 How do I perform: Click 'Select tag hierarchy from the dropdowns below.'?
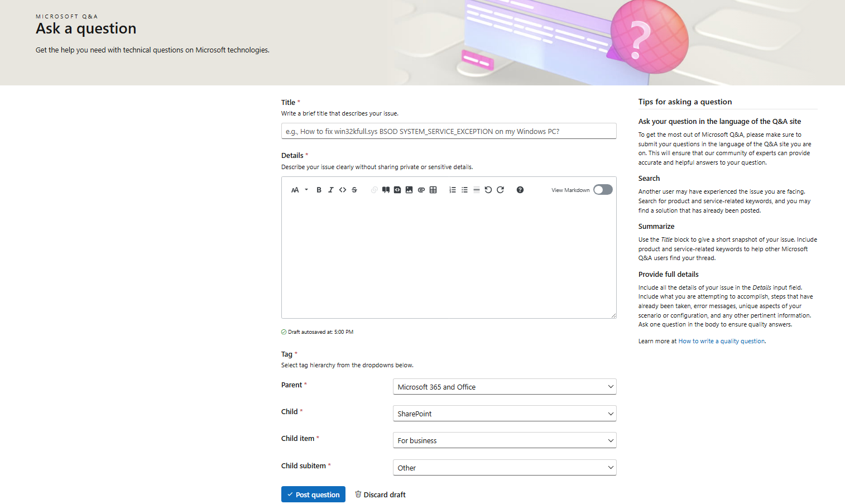coord(347,365)
